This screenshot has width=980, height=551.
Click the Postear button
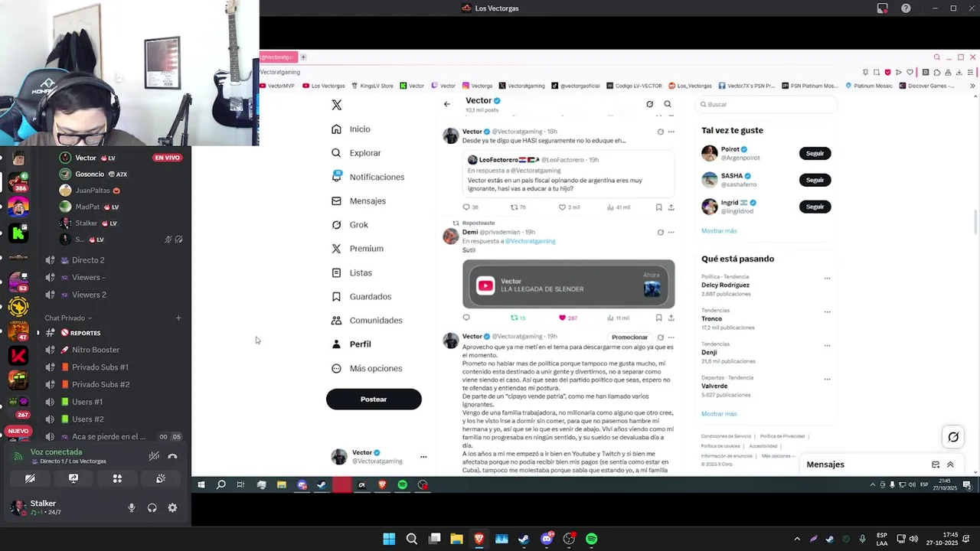pos(374,399)
